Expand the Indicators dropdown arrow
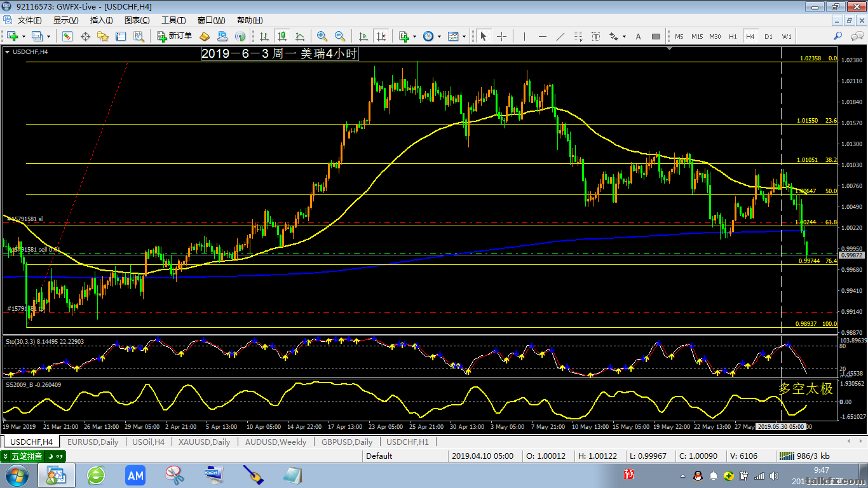The image size is (868, 488). [414, 36]
